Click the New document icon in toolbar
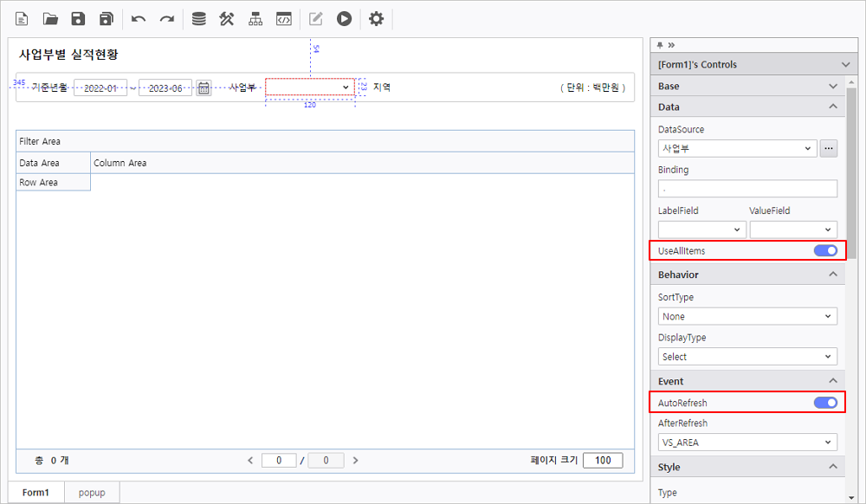 pyautogui.click(x=23, y=18)
